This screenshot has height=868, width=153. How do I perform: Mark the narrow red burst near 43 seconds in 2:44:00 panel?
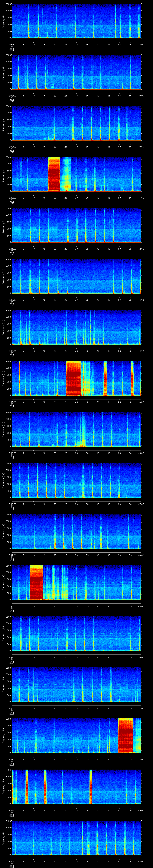tap(105, 378)
